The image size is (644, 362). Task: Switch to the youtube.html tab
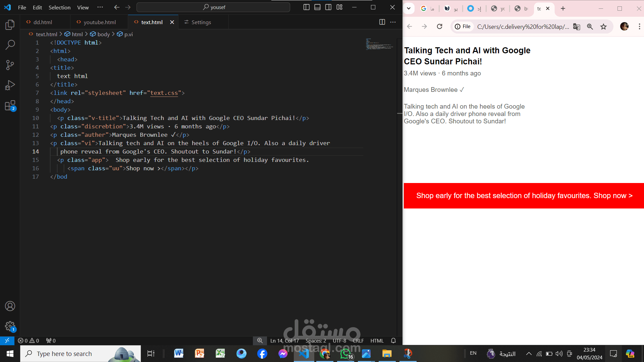[100, 22]
